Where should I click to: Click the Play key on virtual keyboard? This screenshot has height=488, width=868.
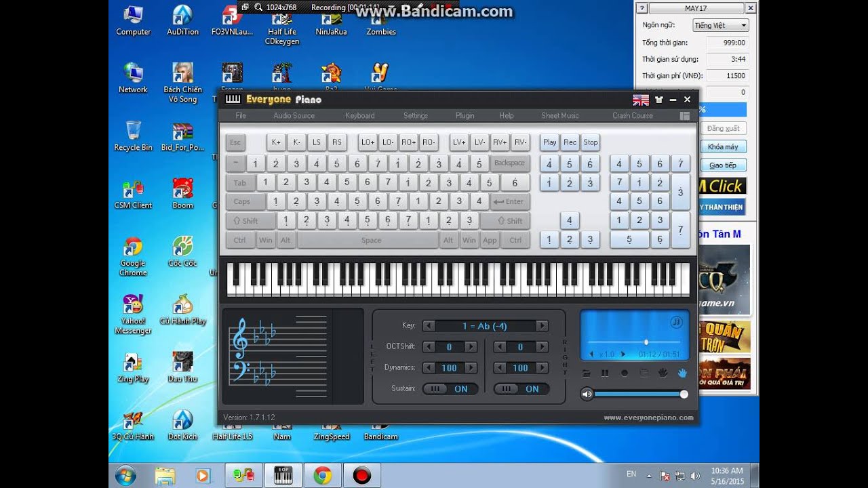(550, 142)
